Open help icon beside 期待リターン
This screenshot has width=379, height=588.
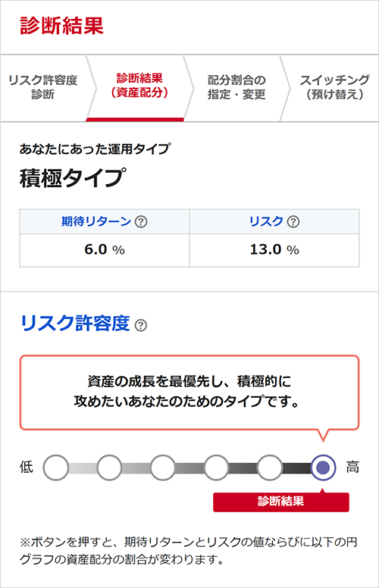pos(141,221)
